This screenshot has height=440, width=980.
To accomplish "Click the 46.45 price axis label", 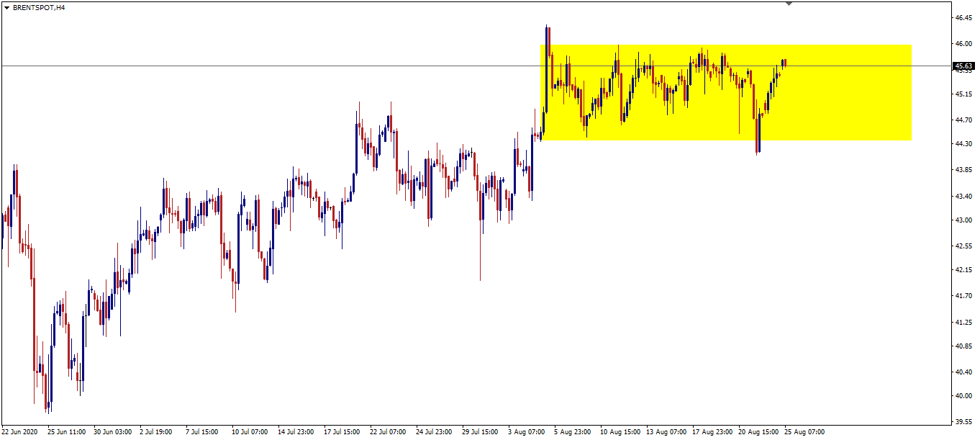I will [963, 17].
